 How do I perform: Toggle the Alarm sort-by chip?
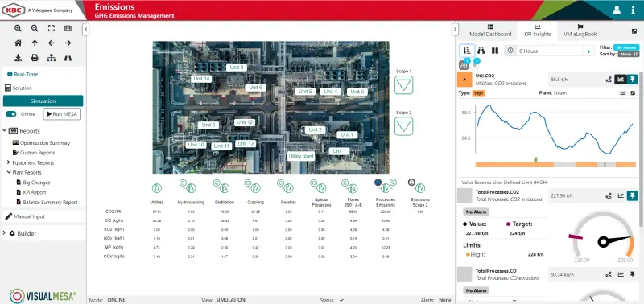(629, 54)
